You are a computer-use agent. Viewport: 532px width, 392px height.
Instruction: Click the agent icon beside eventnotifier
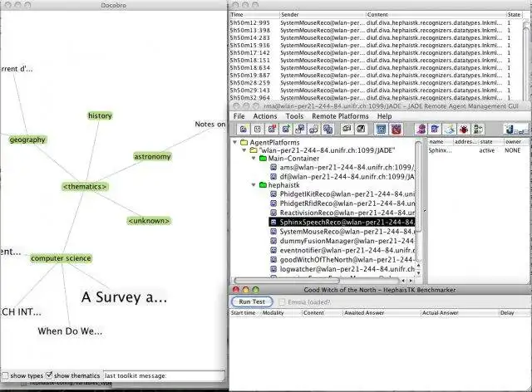pyautogui.click(x=273, y=250)
